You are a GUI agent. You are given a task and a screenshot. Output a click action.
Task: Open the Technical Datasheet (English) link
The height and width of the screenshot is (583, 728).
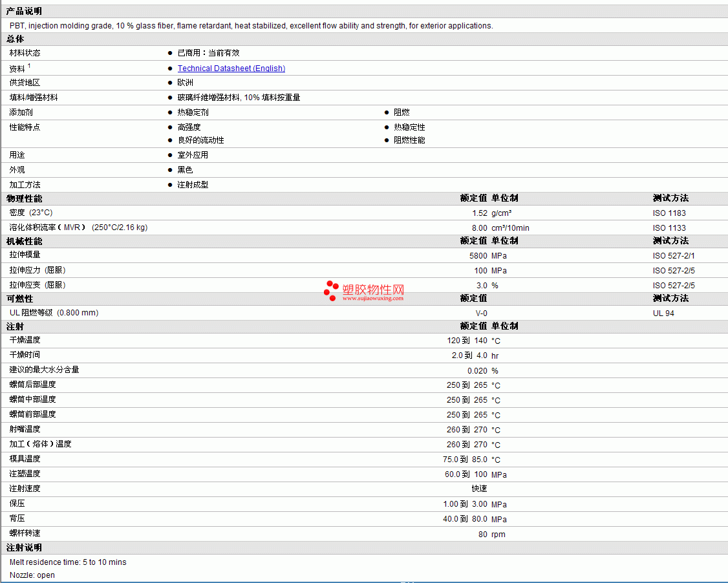click(231, 69)
